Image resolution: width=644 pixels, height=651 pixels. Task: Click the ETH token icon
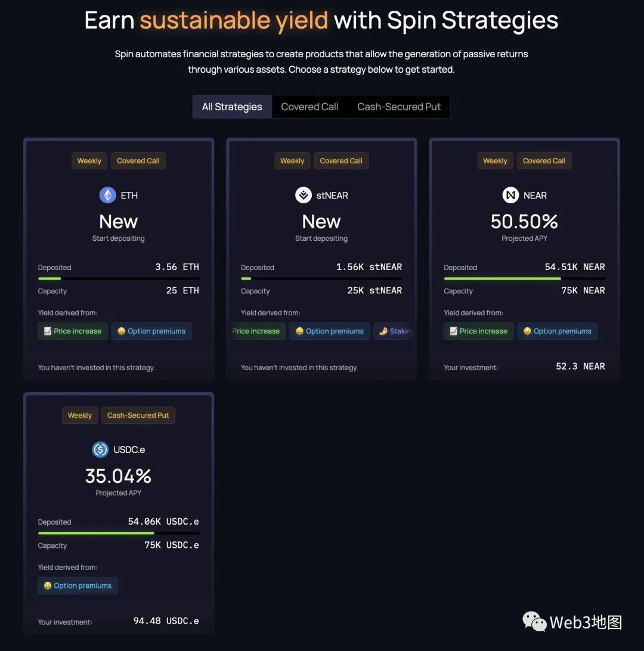(107, 195)
